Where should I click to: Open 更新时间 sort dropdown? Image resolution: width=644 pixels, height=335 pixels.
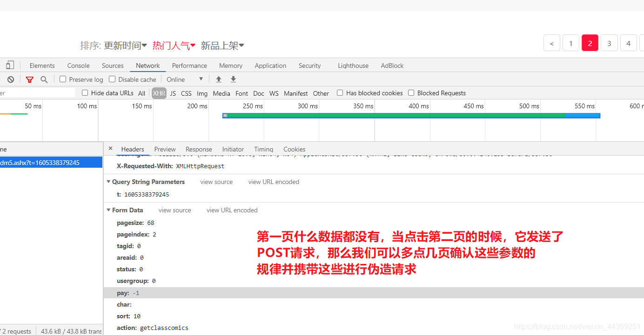click(x=125, y=46)
